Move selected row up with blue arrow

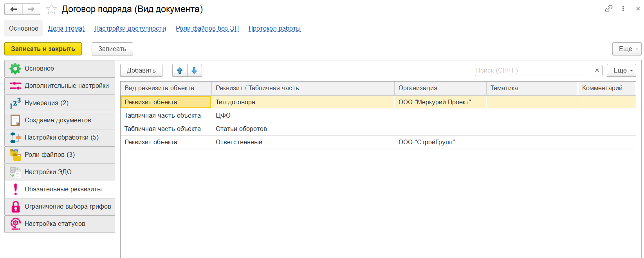point(180,71)
